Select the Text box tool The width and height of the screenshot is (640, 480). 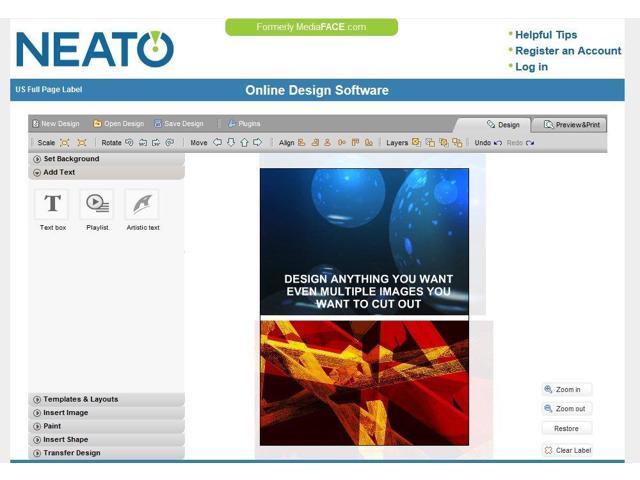[52, 204]
